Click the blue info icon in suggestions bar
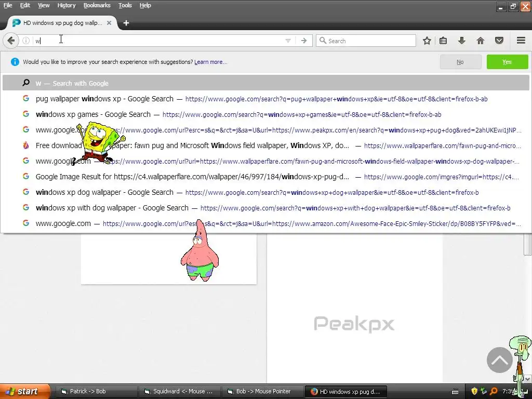The image size is (532, 399). click(x=15, y=62)
